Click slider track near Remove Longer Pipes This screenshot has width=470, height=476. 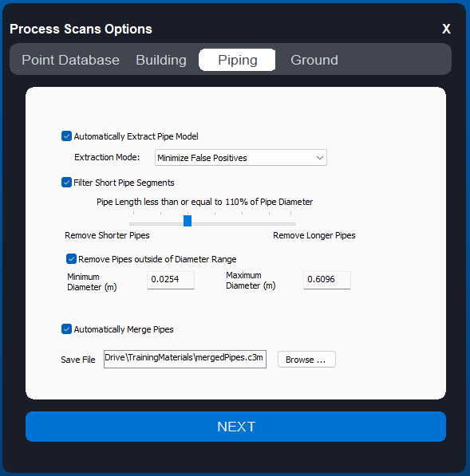[279, 224]
